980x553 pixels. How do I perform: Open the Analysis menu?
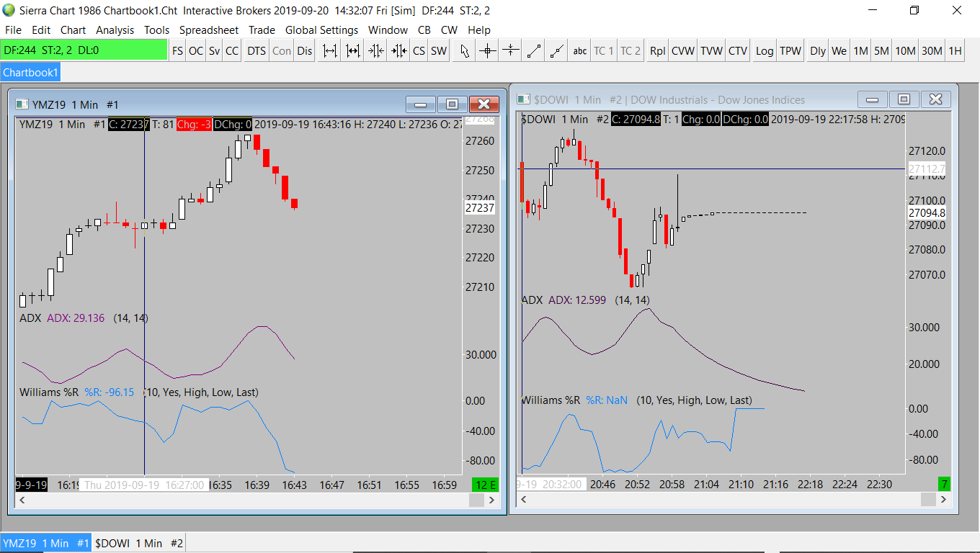click(x=115, y=30)
